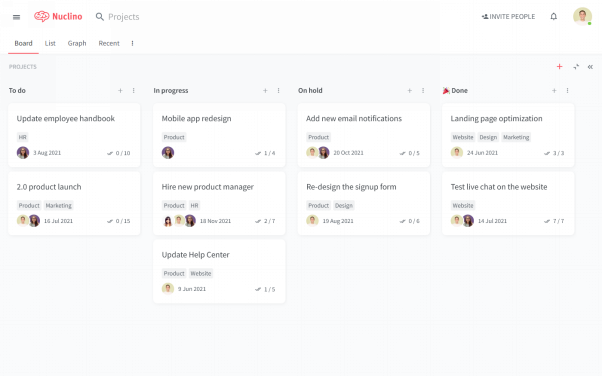Add a card to On hold column

pyautogui.click(x=410, y=91)
